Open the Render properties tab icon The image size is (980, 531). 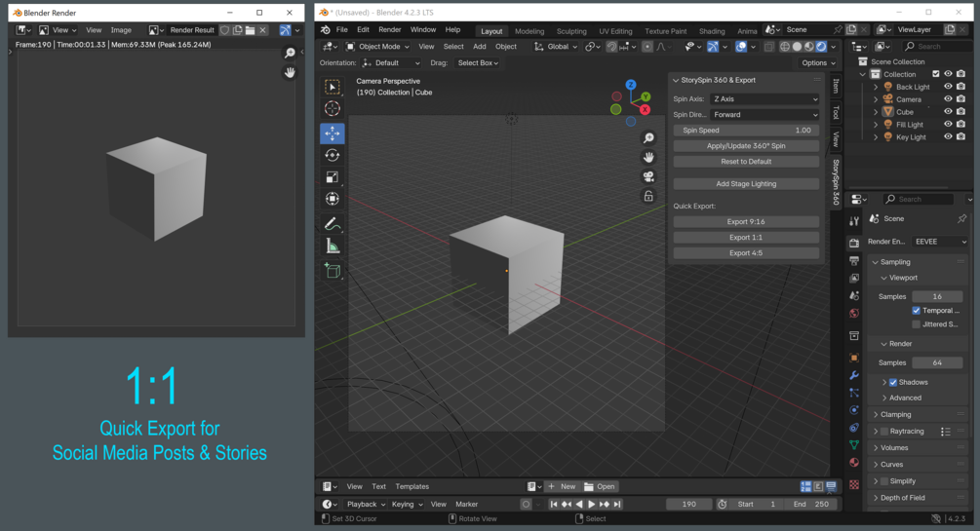click(x=854, y=243)
